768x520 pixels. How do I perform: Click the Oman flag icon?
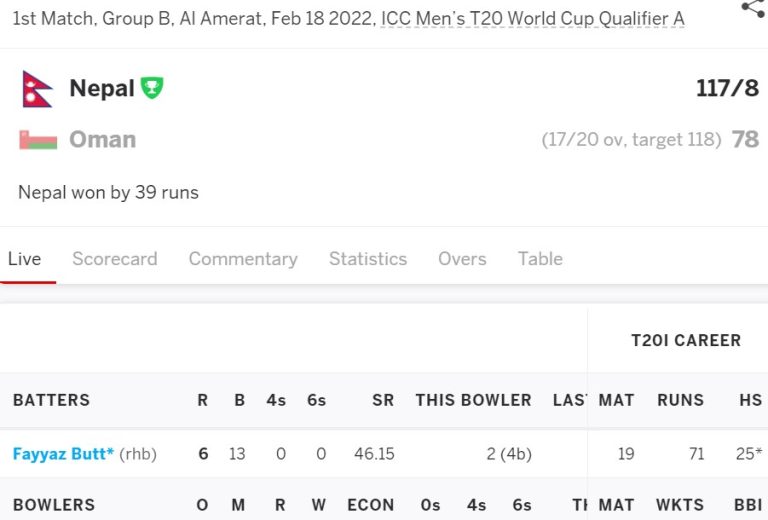coord(37,140)
